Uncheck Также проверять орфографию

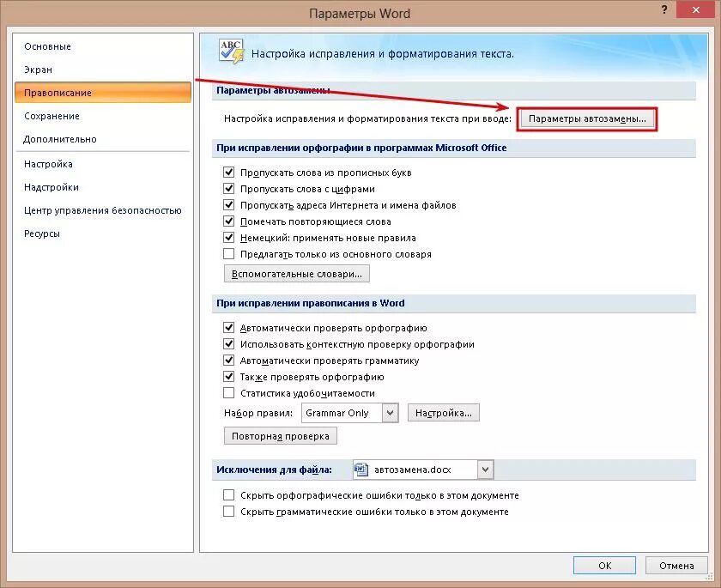[x=228, y=377]
